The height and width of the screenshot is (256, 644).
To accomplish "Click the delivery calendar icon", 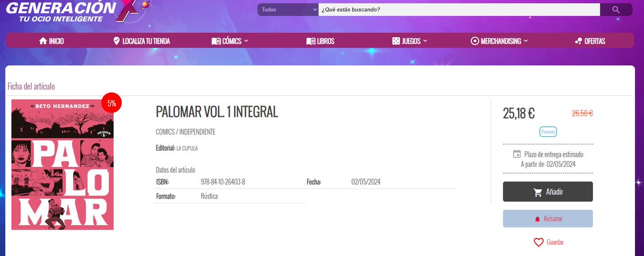I will [x=517, y=154].
